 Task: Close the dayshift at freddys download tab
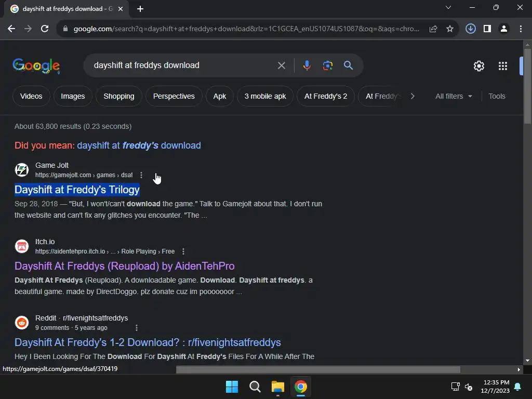pos(121,9)
